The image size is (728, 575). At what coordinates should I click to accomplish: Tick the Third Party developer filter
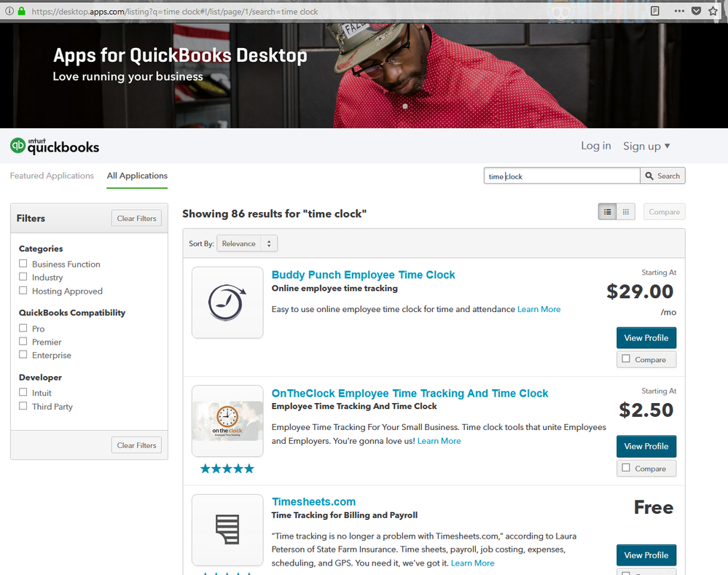point(23,406)
